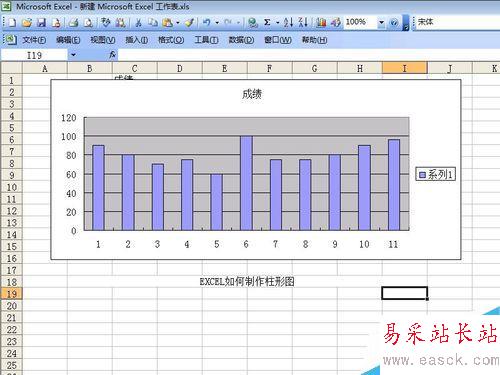This screenshot has height=375, width=500.
Task: Expand the Name Box dropdown
Action: pyautogui.click(x=73, y=55)
